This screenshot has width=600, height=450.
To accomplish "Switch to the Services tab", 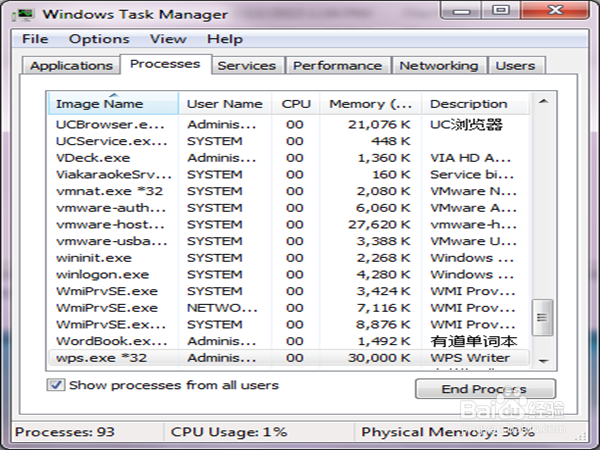I will [x=247, y=65].
